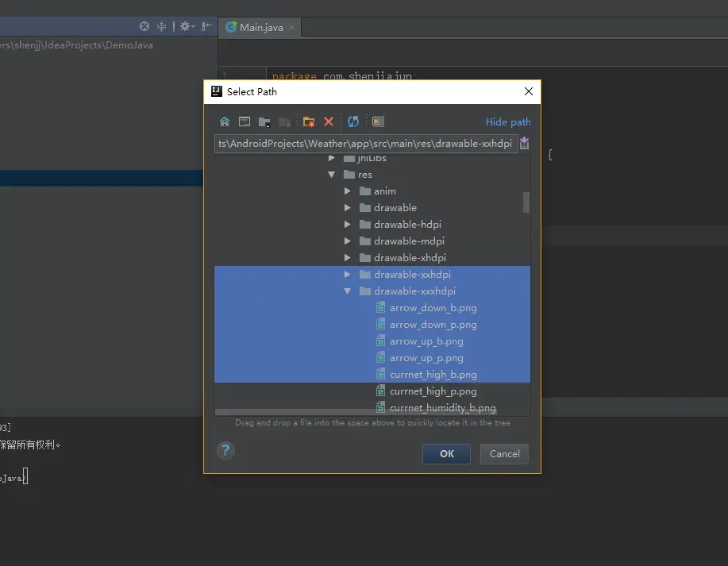728x566 pixels.
Task: Select currnet_high_b.png file
Action: 372,375
